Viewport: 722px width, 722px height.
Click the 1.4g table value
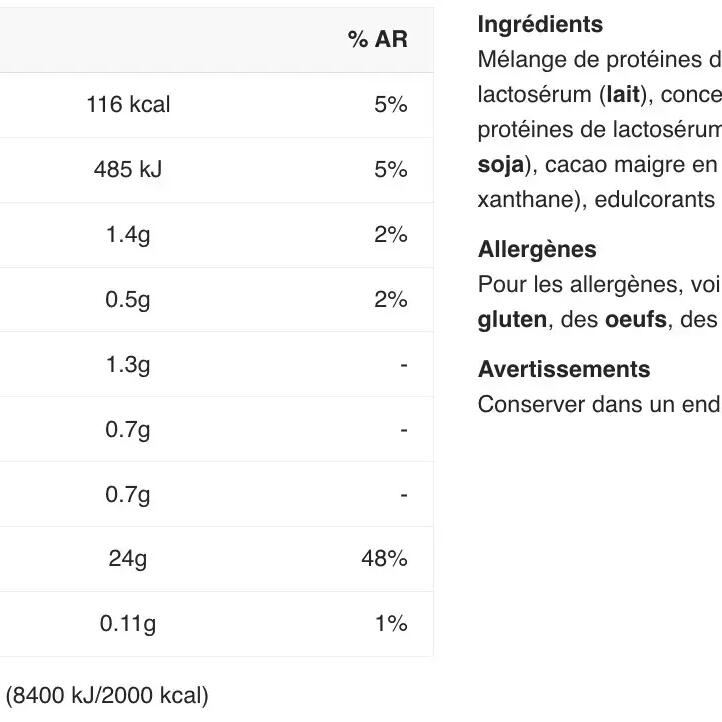pyautogui.click(x=128, y=234)
